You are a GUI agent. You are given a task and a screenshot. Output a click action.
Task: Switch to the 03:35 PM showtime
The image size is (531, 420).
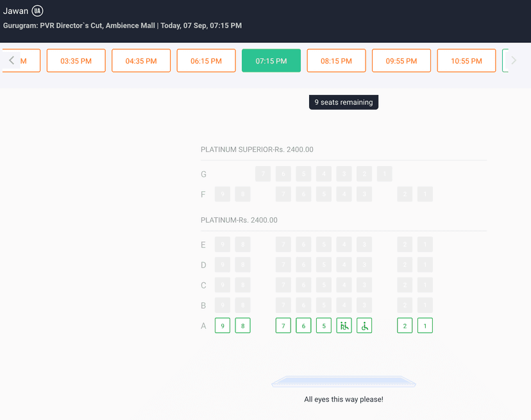pyautogui.click(x=76, y=61)
